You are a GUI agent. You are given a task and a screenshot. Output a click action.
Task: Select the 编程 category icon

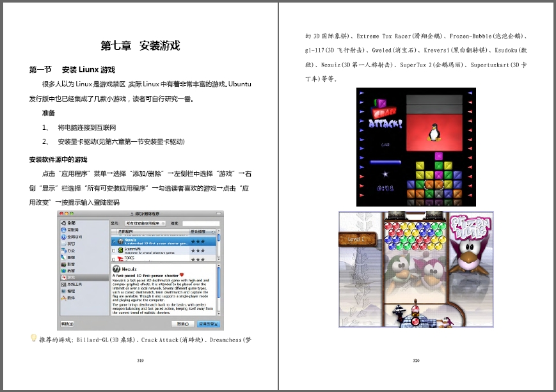pyautogui.click(x=63, y=291)
